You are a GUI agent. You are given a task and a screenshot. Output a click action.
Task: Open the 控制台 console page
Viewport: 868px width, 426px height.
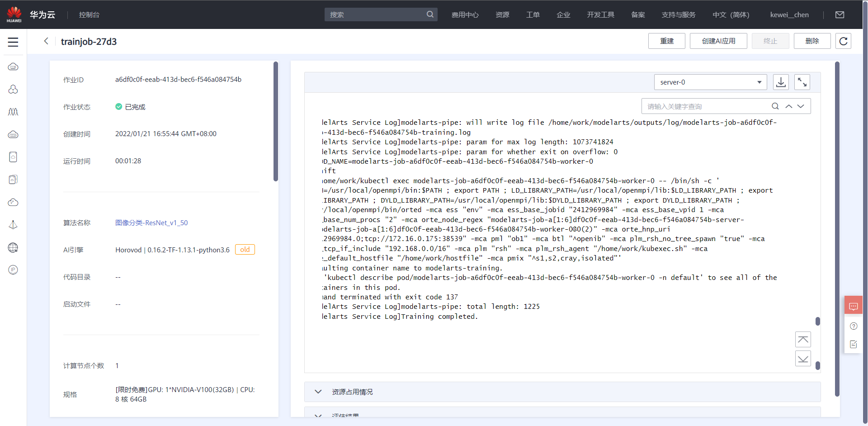point(89,15)
